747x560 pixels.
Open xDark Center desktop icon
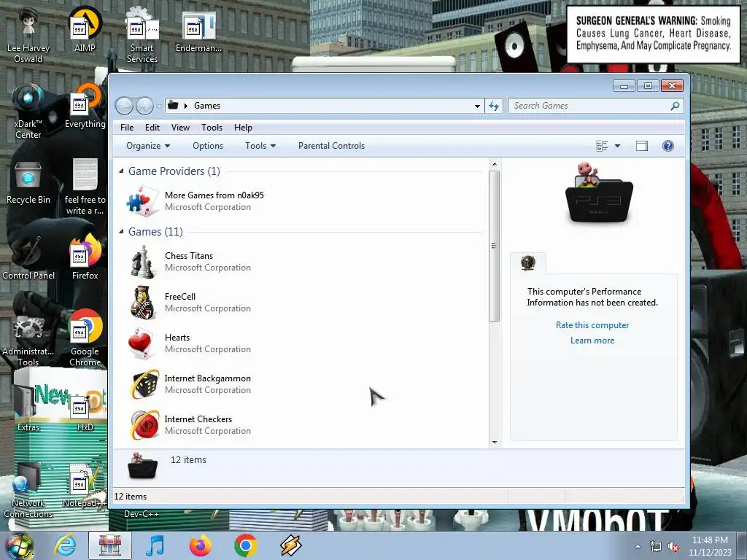pyautogui.click(x=28, y=111)
